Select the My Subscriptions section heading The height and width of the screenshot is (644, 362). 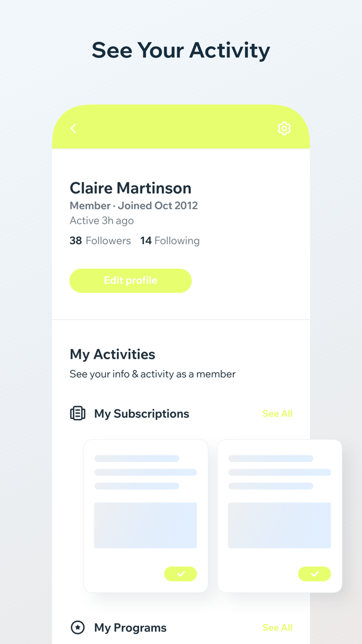click(141, 413)
